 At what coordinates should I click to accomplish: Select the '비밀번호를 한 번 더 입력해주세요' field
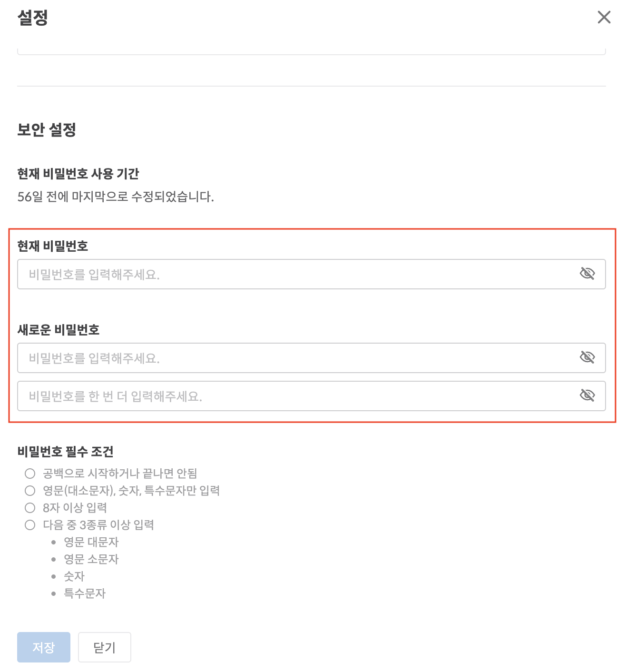[311, 396]
